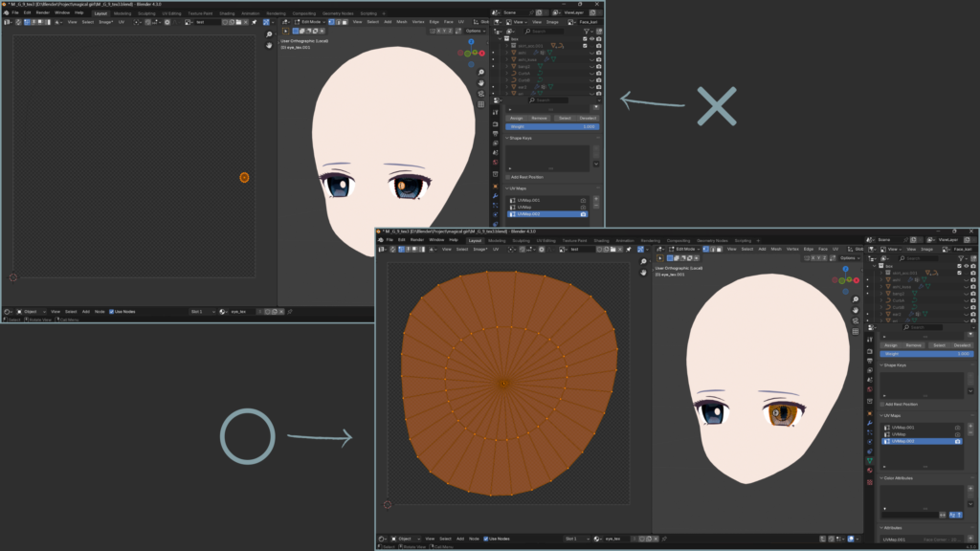
Task: Open the Render menu in lower window
Action: coord(417,240)
